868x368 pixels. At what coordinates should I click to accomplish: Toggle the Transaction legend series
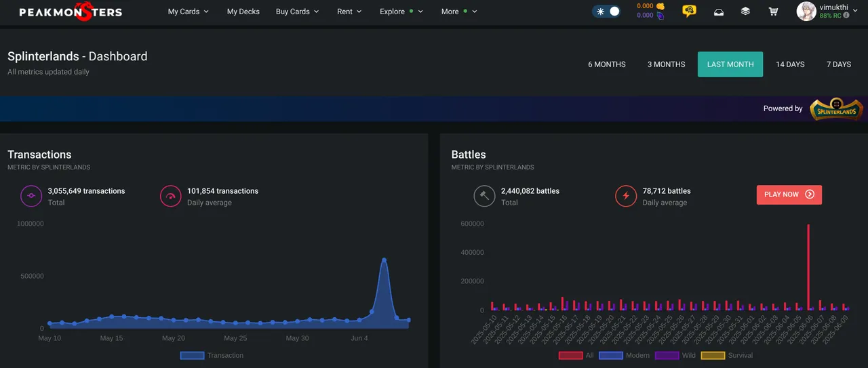coord(212,355)
